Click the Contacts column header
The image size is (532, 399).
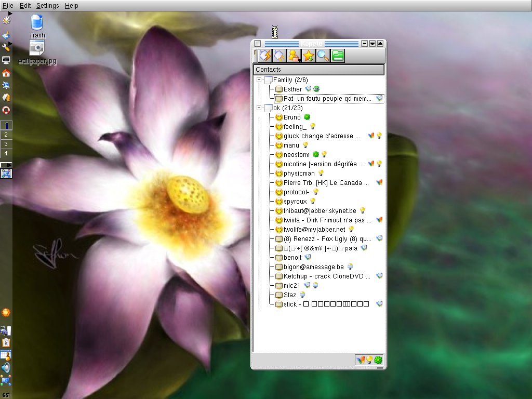pyautogui.click(x=319, y=70)
